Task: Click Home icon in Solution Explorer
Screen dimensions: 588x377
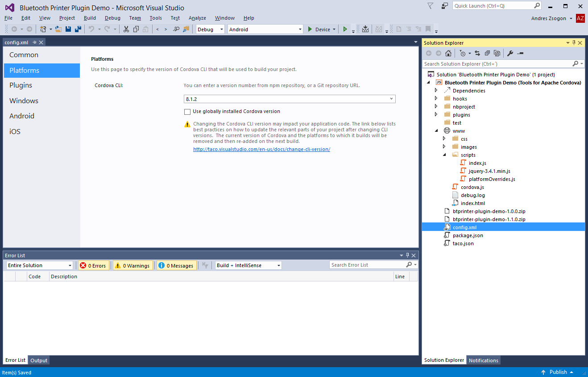Action: coord(448,53)
